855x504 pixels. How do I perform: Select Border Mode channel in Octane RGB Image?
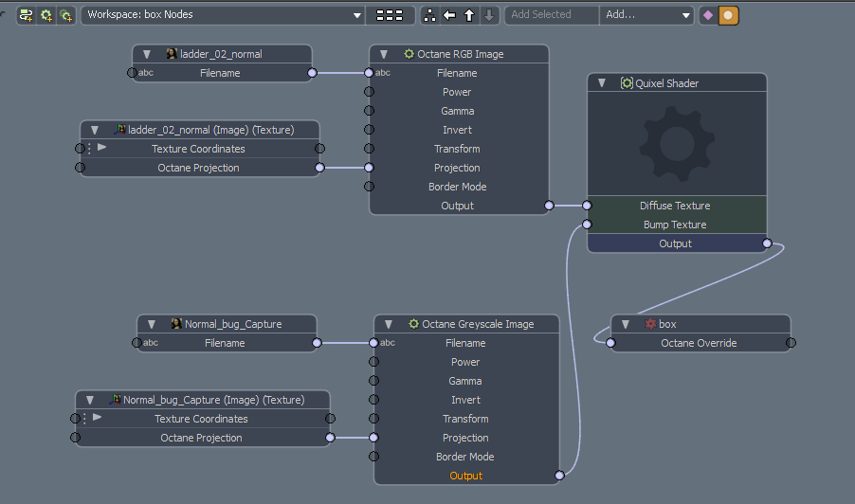(x=457, y=187)
